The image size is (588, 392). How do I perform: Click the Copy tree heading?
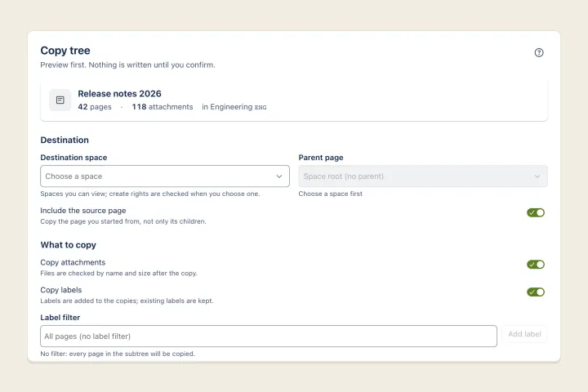pyautogui.click(x=65, y=51)
